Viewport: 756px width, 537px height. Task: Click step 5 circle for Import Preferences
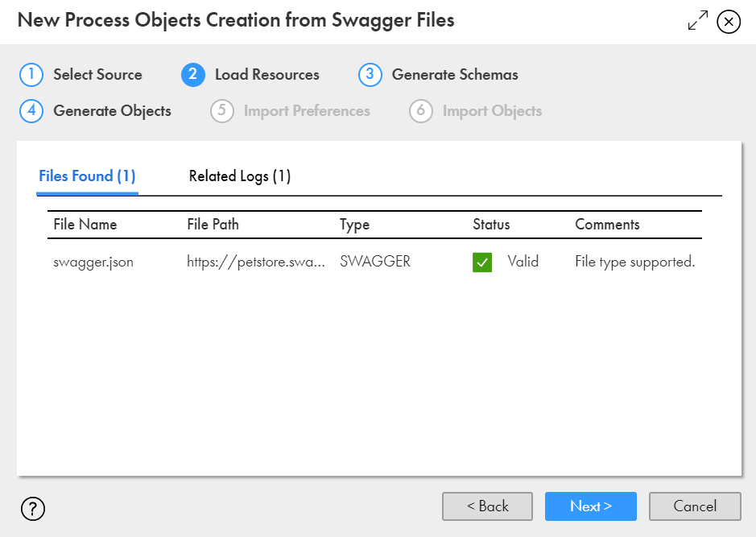click(221, 111)
